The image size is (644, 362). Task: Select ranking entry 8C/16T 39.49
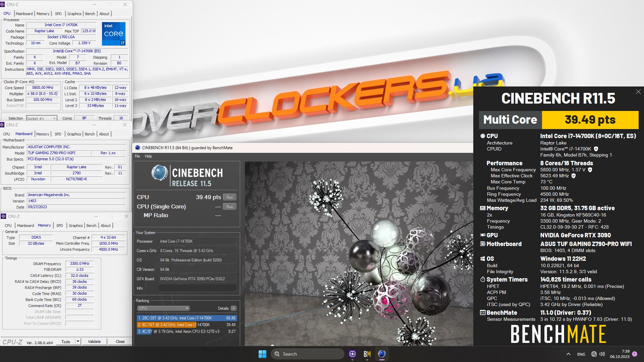186,325
